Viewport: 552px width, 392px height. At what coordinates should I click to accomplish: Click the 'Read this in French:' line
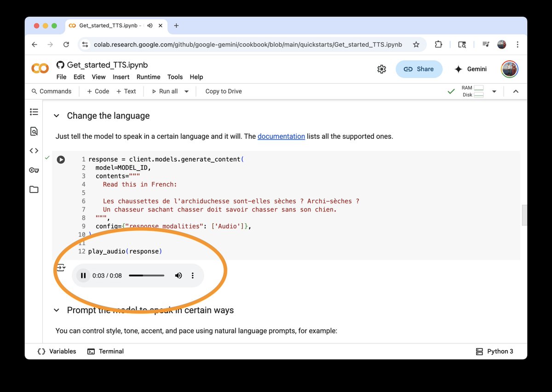[140, 184]
